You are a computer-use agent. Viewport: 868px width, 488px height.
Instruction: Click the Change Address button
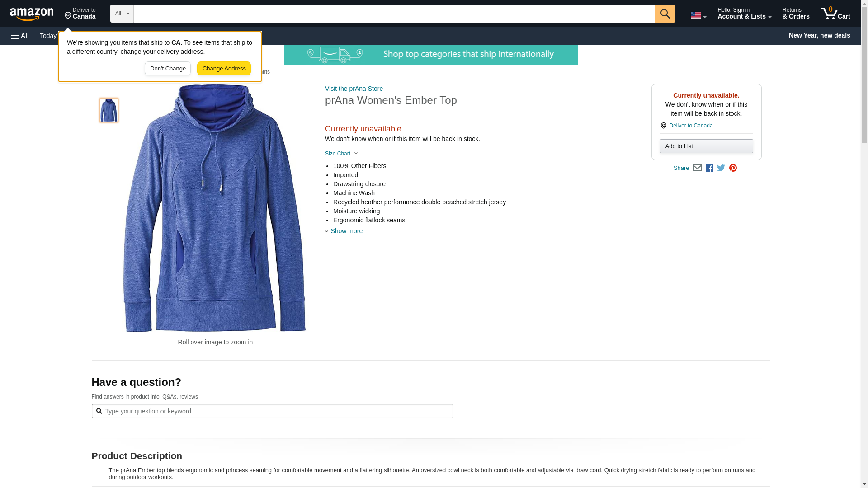[x=224, y=69]
